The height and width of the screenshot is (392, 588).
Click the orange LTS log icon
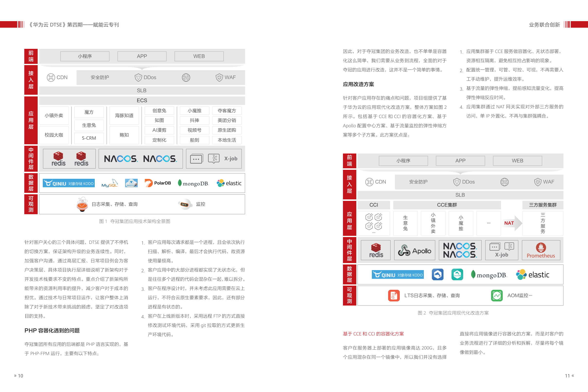394,296
